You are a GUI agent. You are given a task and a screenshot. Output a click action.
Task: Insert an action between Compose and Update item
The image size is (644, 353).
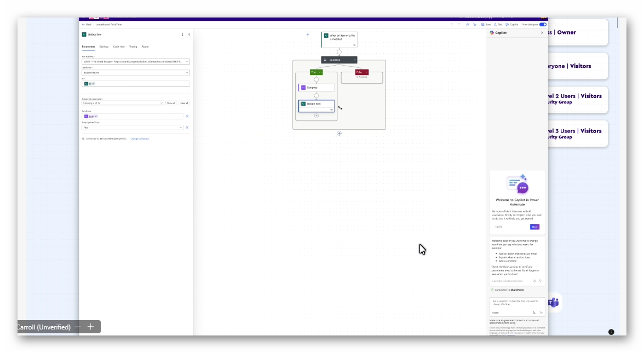coord(317,96)
